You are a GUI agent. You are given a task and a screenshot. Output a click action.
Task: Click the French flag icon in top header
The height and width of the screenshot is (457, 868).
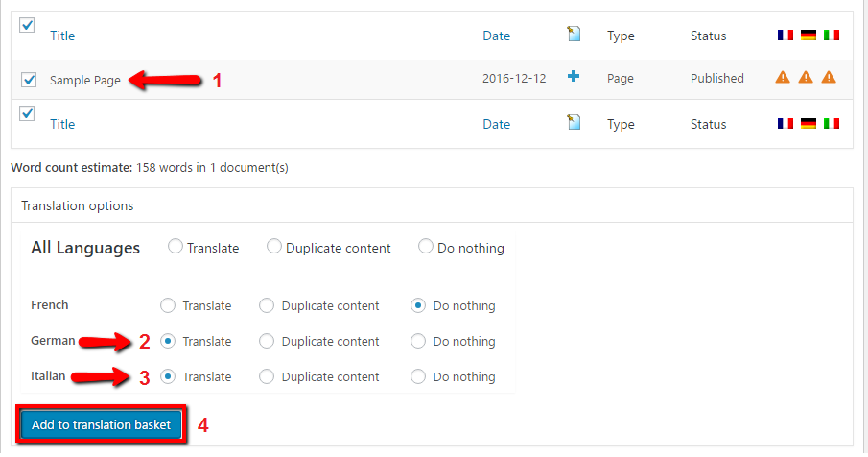tap(785, 36)
